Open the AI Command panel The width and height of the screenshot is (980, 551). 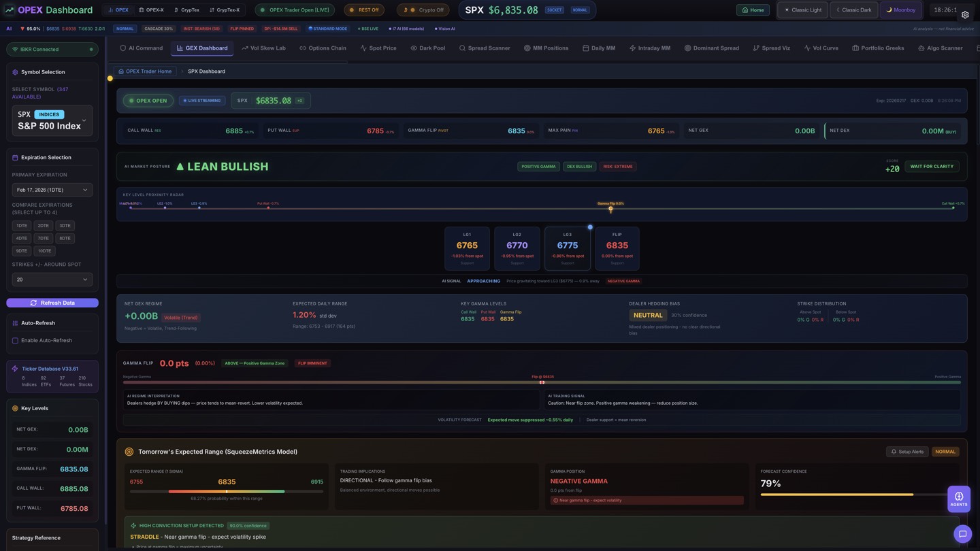[x=143, y=48]
